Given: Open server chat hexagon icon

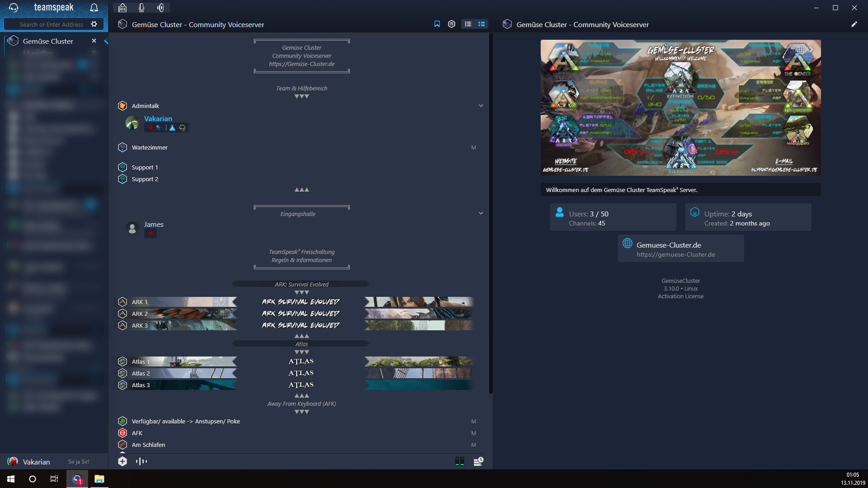Looking at the screenshot, I should [x=451, y=24].
